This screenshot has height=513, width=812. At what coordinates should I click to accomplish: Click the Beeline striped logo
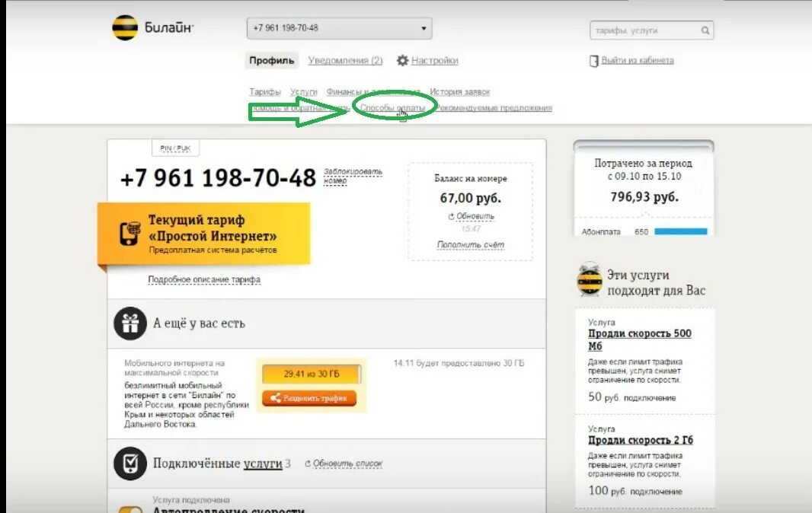point(125,28)
